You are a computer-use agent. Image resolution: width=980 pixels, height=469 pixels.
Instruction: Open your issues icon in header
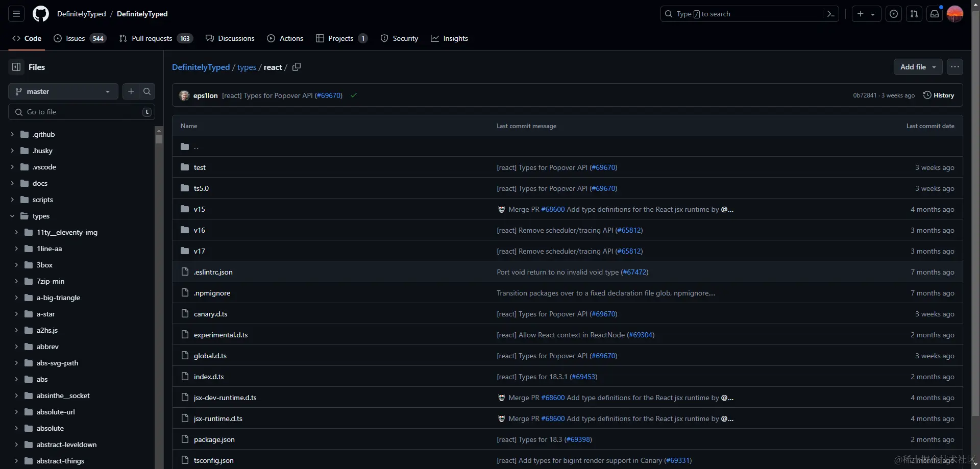click(894, 14)
